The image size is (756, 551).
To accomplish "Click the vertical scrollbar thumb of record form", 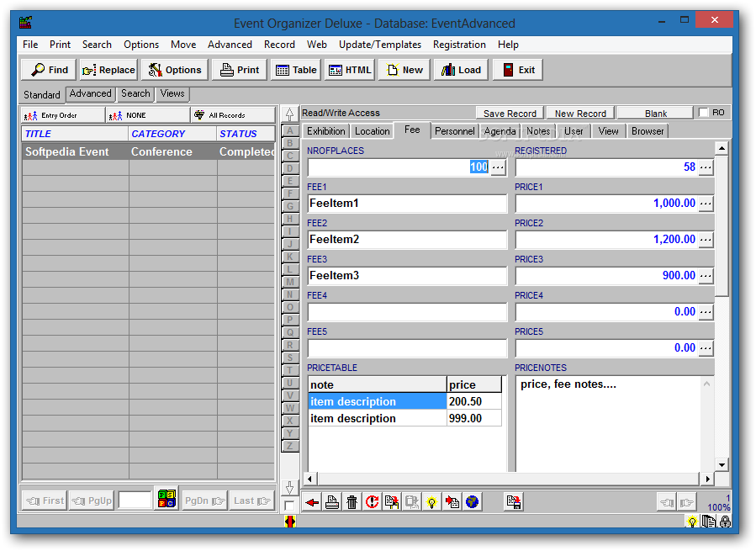I will [722, 225].
